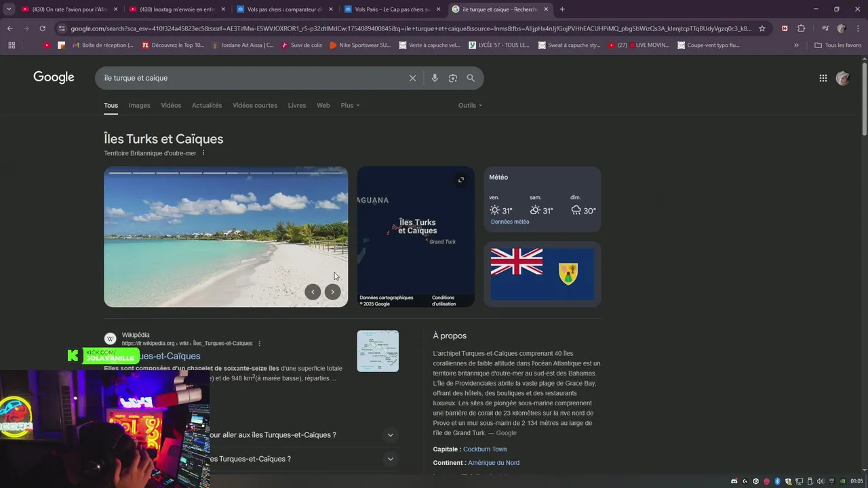Open the Wikipedia result map thumbnail

point(378,351)
